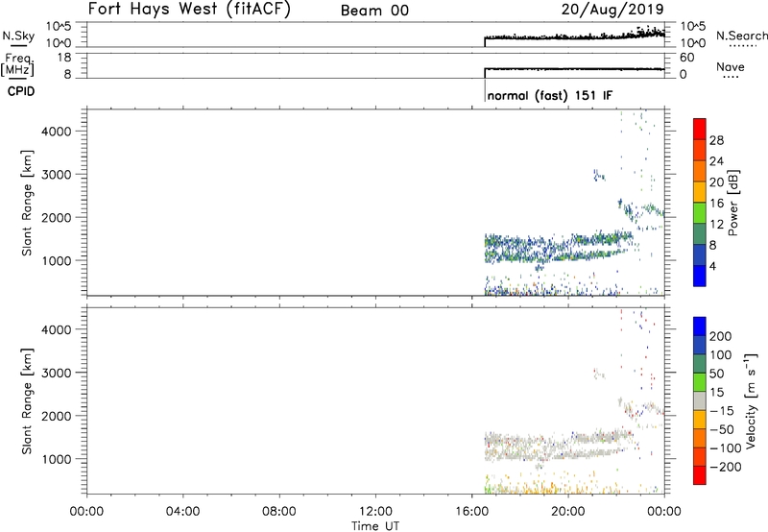Click the velocity panel 'Slant Range [km]' label
This screenshot has width=768, height=532.
click(x=27, y=401)
